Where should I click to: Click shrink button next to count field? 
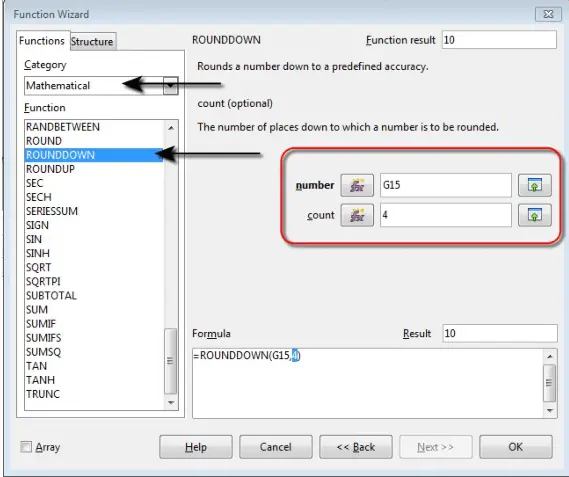[535, 215]
